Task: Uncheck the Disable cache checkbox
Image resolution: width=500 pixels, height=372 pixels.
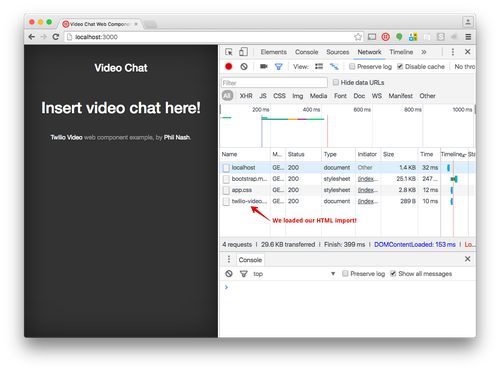Action: (400, 66)
